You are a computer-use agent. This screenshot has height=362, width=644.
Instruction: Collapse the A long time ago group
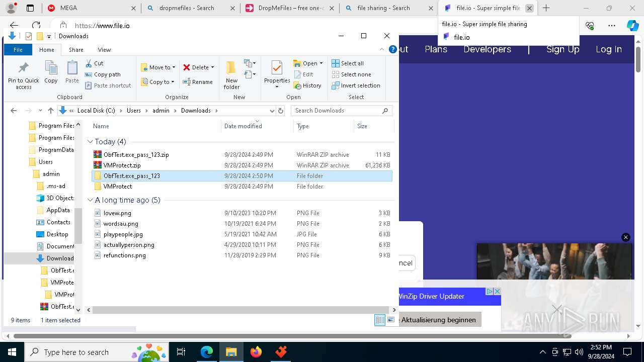tap(90, 200)
